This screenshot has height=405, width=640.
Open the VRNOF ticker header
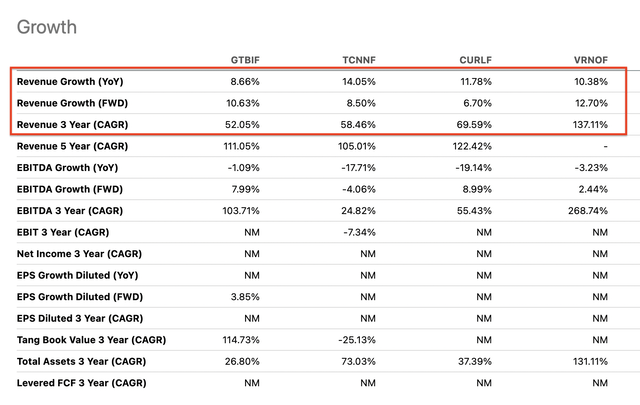tap(588, 56)
